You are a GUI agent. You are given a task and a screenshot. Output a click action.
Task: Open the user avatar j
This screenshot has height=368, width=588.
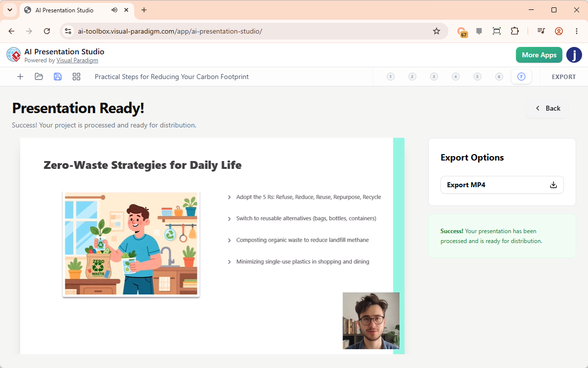tap(574, 55)
